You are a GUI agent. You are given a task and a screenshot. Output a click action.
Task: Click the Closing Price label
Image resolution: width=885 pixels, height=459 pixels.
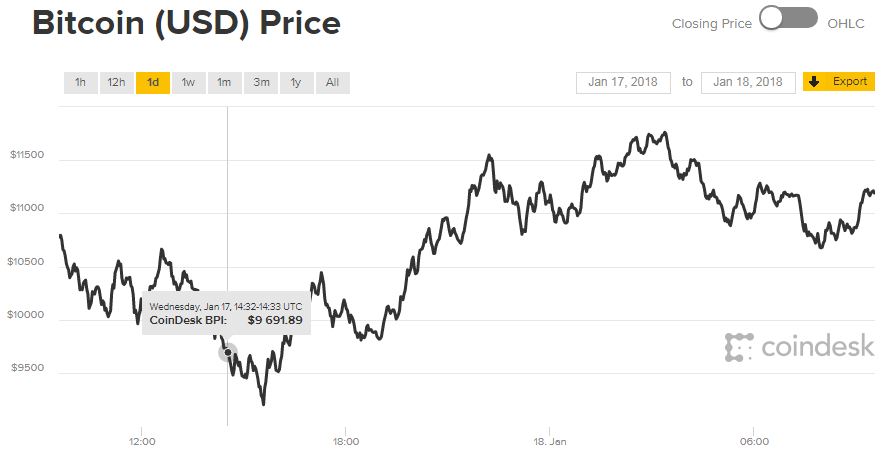pyautogui.click(x=711, y=23)
